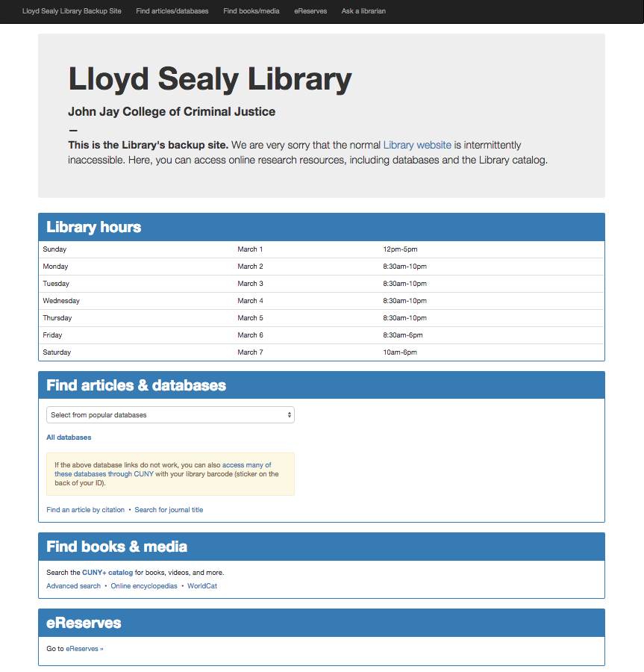Open Find books/media nav item
Screen dimensions: 644x672
251,11
